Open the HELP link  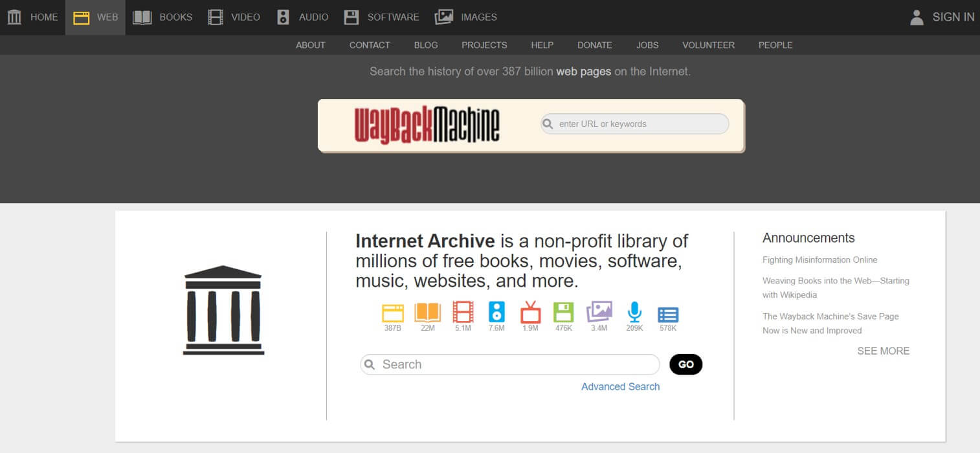click(542, 45)
